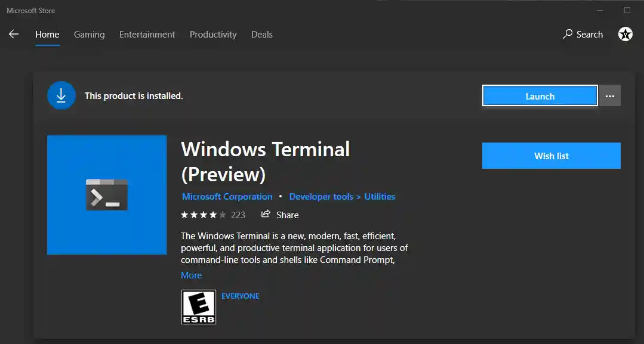Expand the description with the More link
644x344 pixels.
point(191,275)
